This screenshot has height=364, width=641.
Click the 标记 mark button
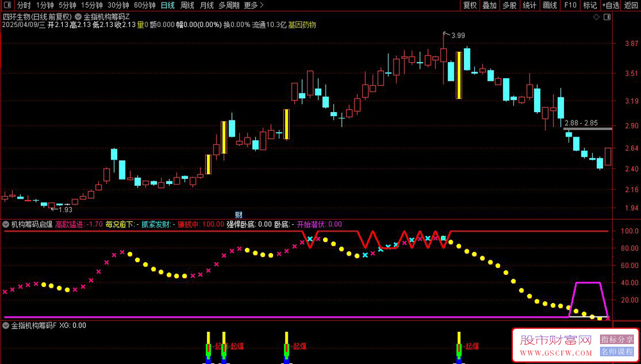[x=590, y=5]
